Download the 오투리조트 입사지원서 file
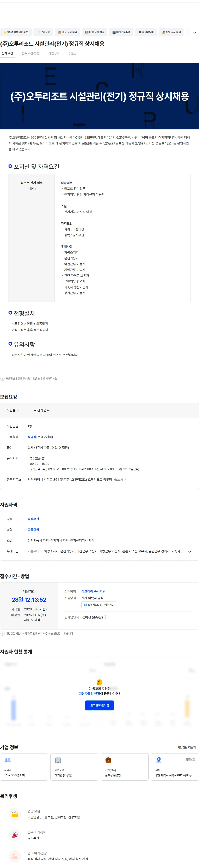This screenshot has height=868, width=199. click(99, 605)
